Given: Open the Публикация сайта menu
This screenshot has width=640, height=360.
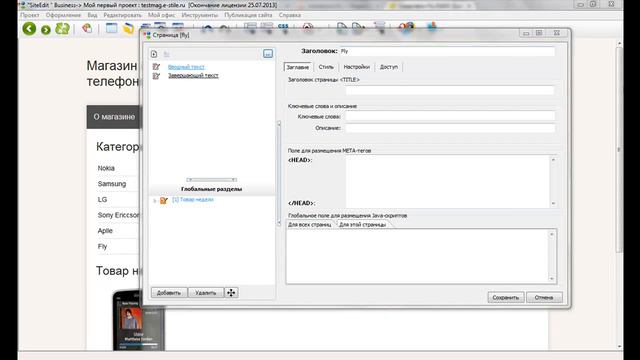Looking at the screenshot, I should (248, 15).
